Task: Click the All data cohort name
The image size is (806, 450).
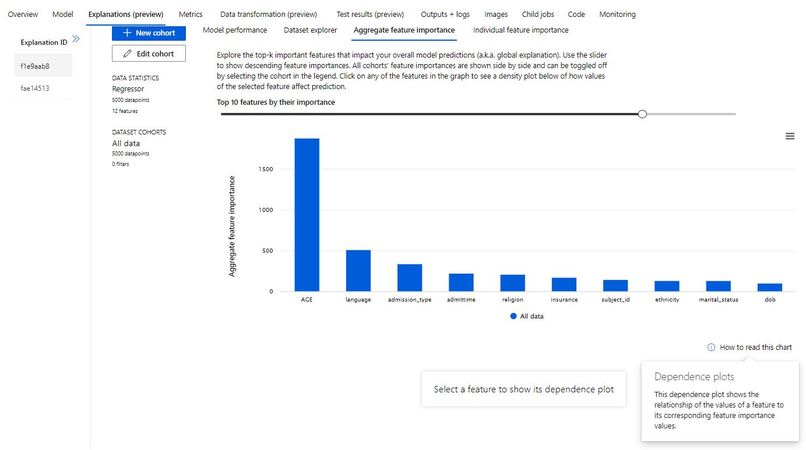Action: [126, 143]
